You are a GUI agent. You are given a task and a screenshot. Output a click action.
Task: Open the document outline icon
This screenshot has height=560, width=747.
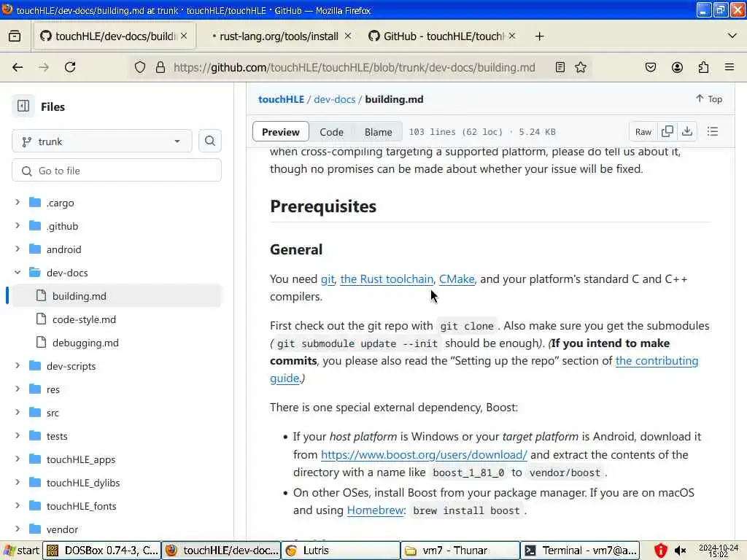[x=713, y=131]
